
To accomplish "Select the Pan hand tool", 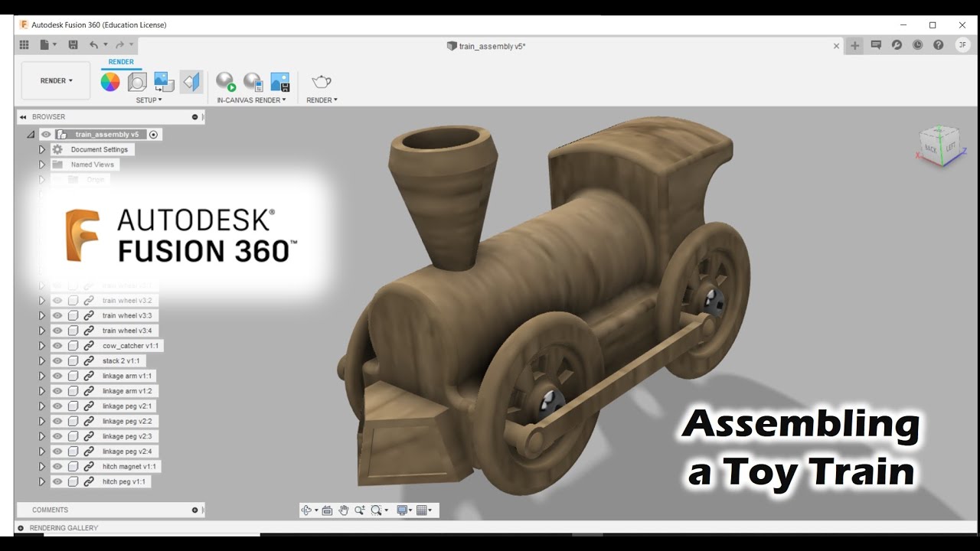I will click(x=344, y=510).
